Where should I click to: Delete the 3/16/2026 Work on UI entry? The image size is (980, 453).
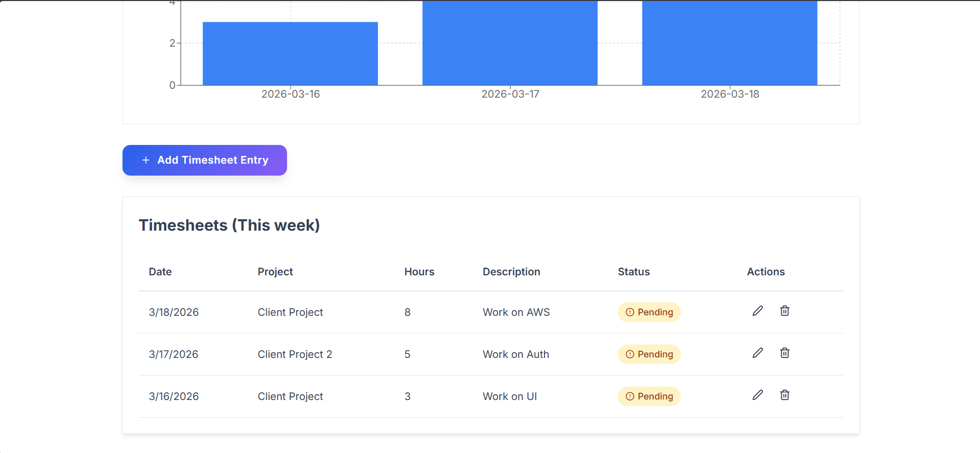(x=785, y=395)
